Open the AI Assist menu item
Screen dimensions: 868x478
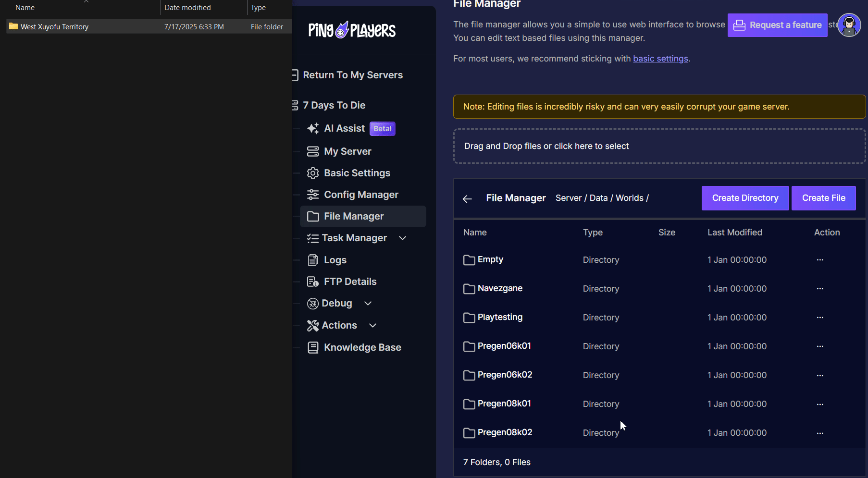click(363, 128)
